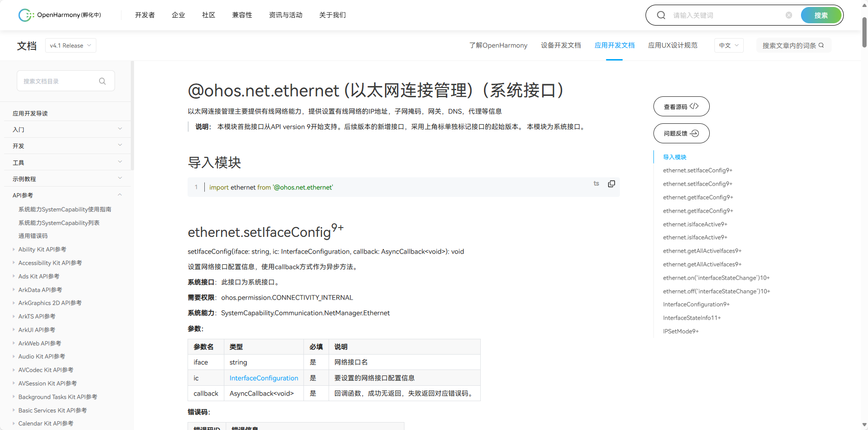Viewport: 868px width, 430px height.
Task: Click the magnifier icon in top search bar
Action: tap(661, 15)
